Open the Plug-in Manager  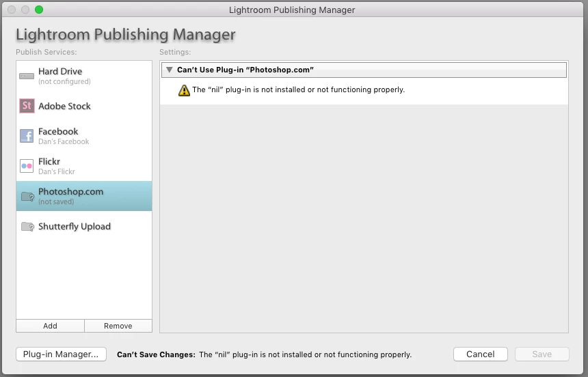[61, 354]
